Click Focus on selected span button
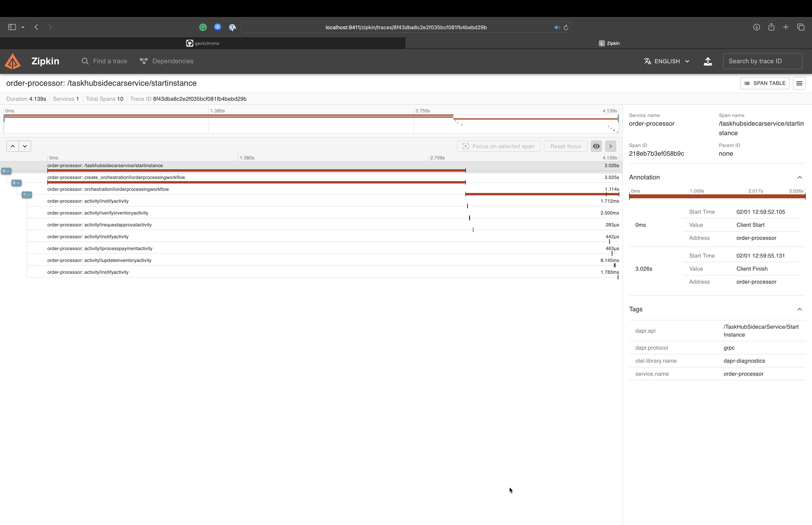812x525 pixels. point(498,146)
